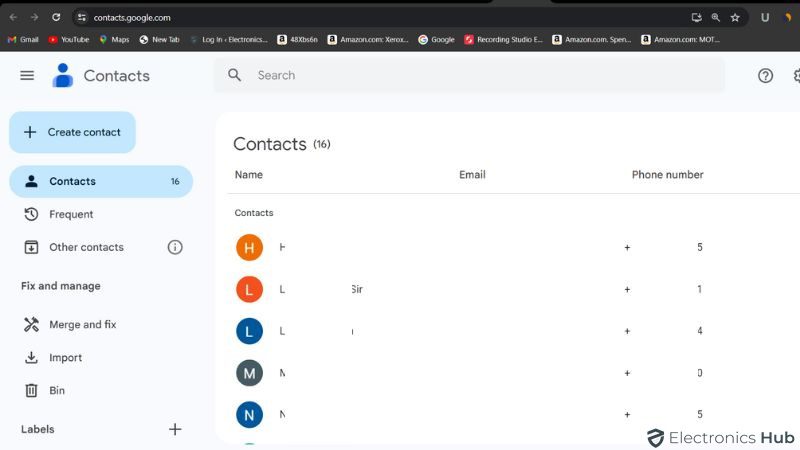Select the gray M contact avatar
Image resolution: width=800 pixels, height=450 pixels.
[249, 373]
